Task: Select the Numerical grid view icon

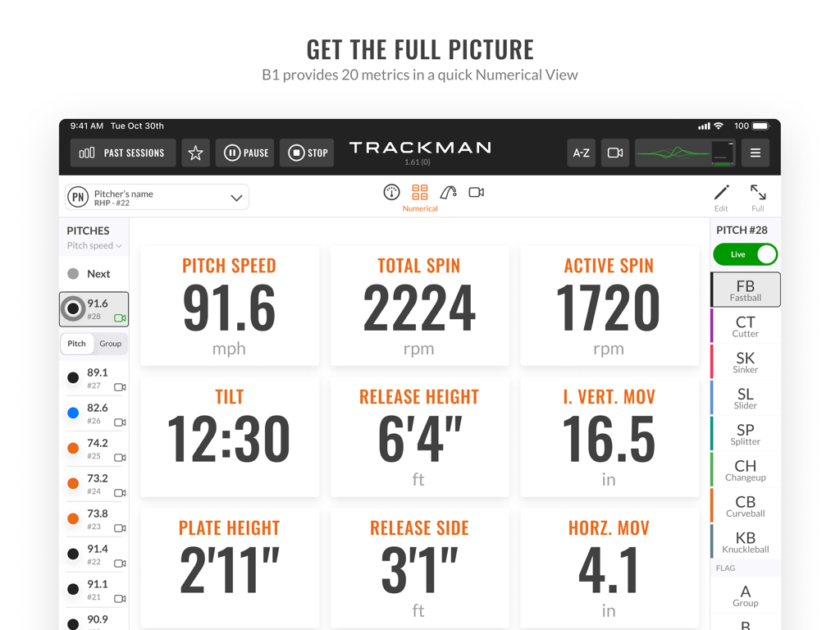Action: coord(419,194)
